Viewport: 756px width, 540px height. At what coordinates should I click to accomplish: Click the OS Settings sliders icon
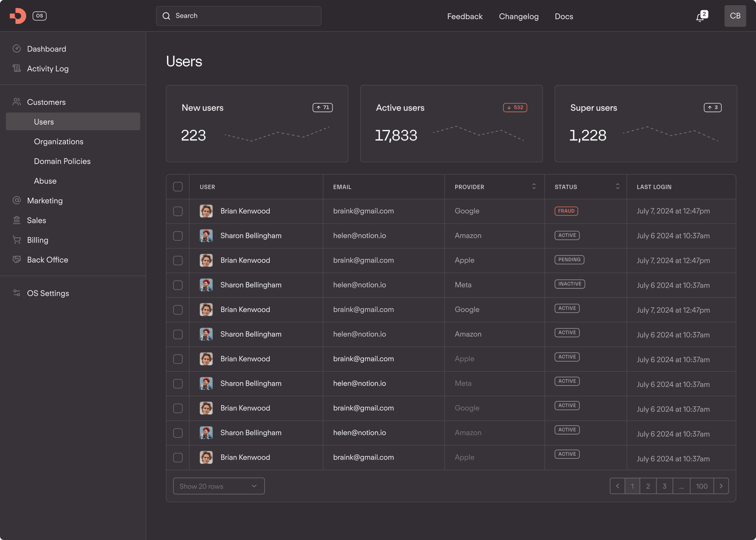16,293
